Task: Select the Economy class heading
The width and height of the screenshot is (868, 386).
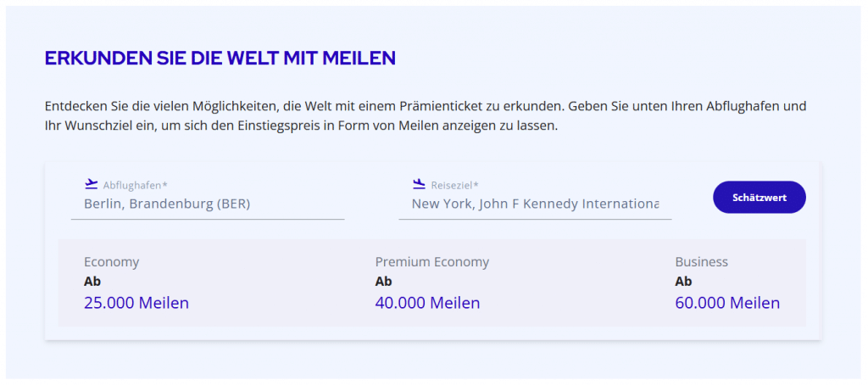Action: coord(111,261)
